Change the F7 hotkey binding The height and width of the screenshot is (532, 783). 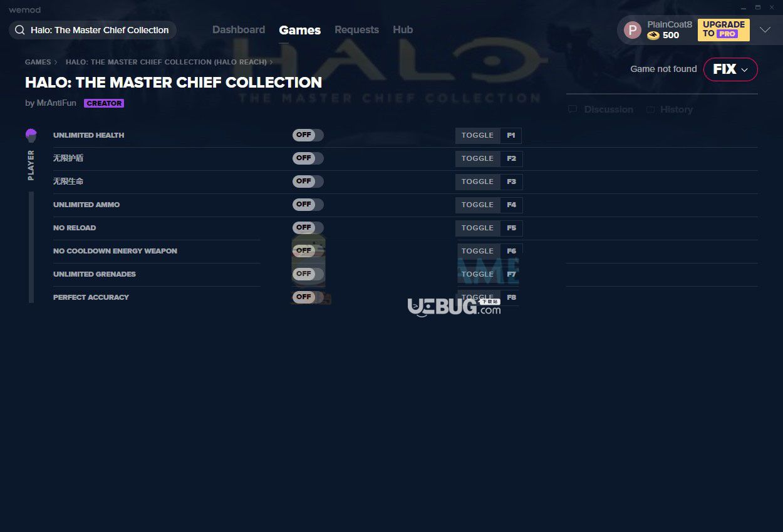click(511, 274)
